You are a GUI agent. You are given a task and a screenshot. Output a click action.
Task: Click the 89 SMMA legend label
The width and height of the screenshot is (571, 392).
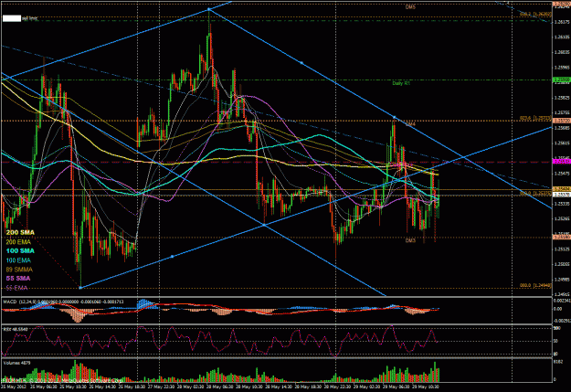coord(19,270)
